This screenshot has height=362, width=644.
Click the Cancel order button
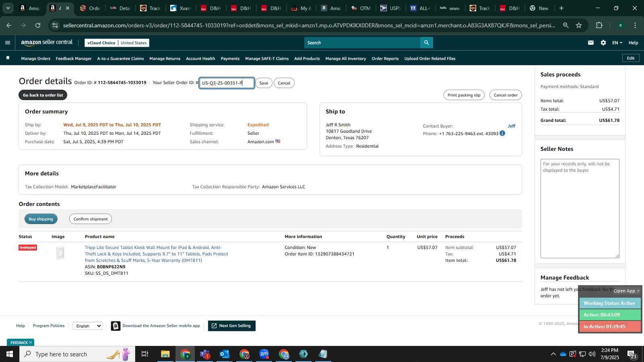(x=506, y=95)
